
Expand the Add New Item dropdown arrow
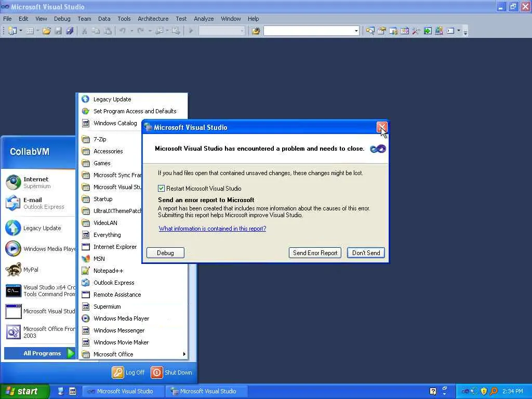click(x=37, y=31)
